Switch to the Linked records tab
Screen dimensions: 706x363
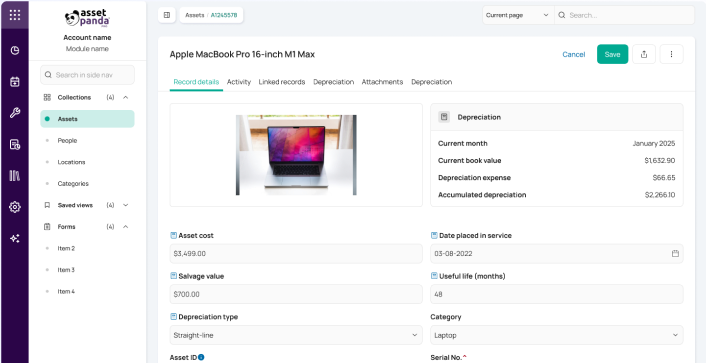coord(282,82)
